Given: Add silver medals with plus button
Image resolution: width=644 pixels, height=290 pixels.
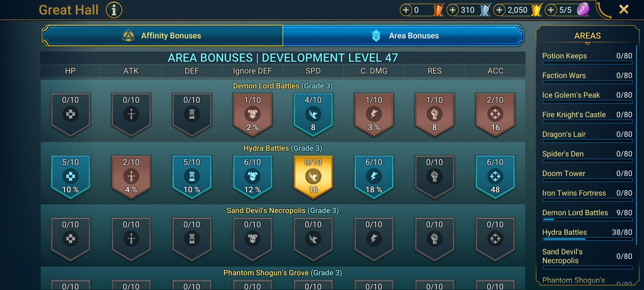Looking at the screenshot, I should (453, 10).
